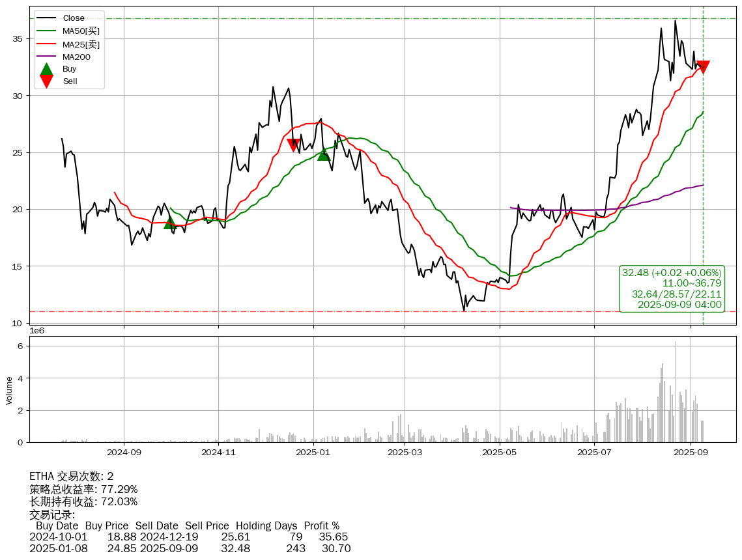Click the red Sell triangle in the legend

(x=46, y=81)
